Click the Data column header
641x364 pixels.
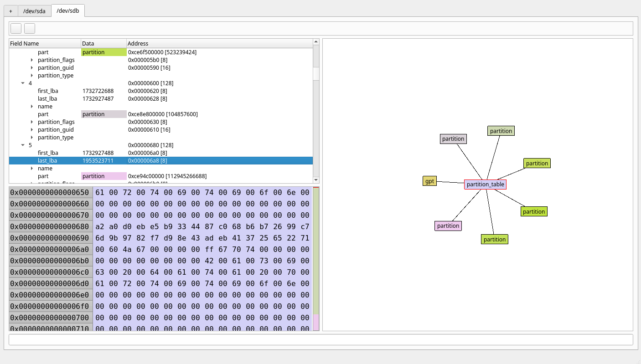[103, 43]
